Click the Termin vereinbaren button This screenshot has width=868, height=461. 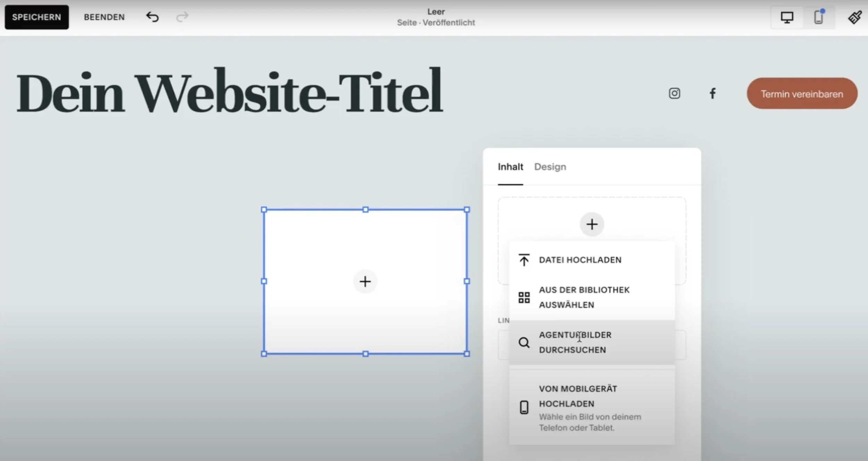pos(802,94)
